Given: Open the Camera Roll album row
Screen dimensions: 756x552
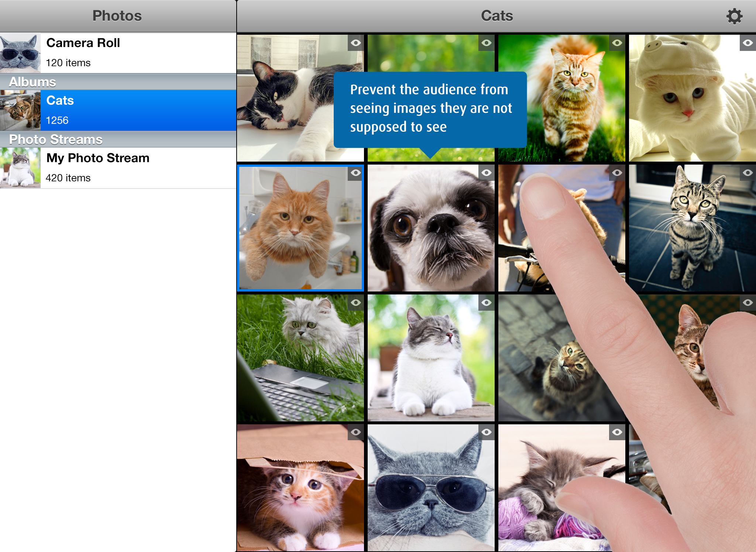Looking at the screenshot, I should coord(118,53).
